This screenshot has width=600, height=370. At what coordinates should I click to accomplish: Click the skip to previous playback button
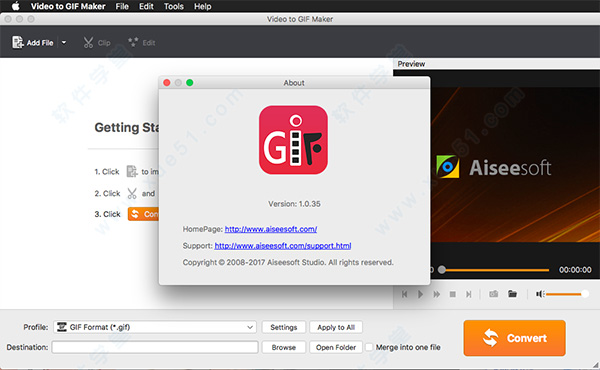click(404, 294)
